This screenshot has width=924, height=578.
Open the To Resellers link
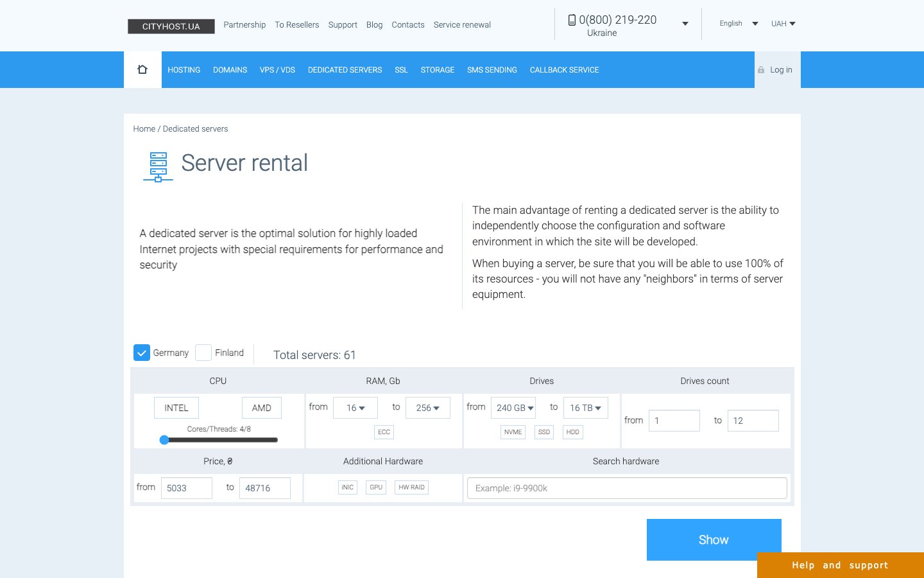(x=297, y=25)
